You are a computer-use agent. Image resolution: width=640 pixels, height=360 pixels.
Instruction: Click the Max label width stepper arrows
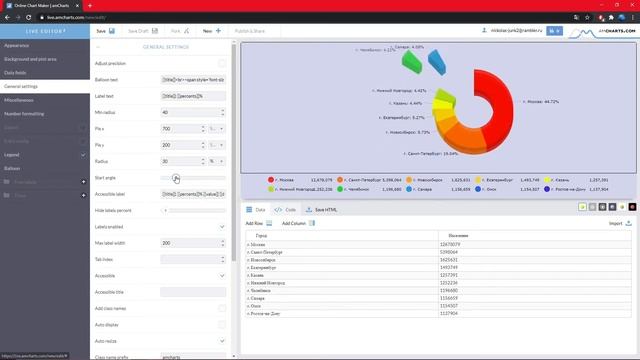(222, 243)
